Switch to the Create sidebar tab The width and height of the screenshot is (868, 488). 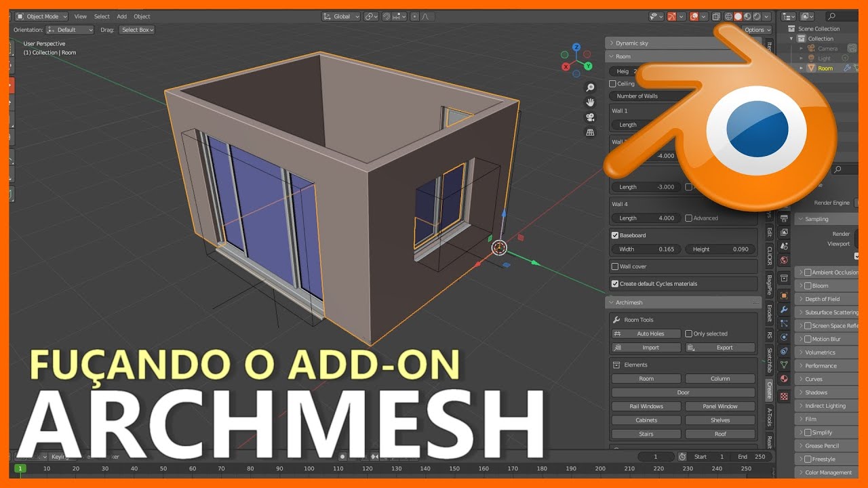769,390
